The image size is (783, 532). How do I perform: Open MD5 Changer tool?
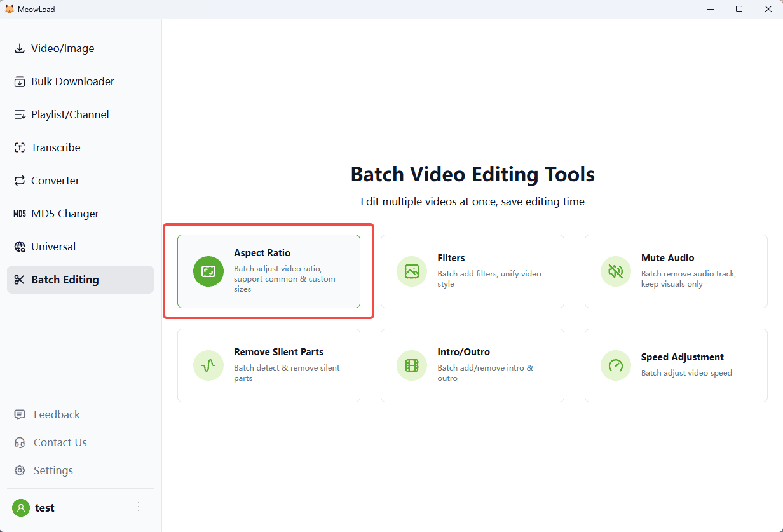tap(65, 214)
